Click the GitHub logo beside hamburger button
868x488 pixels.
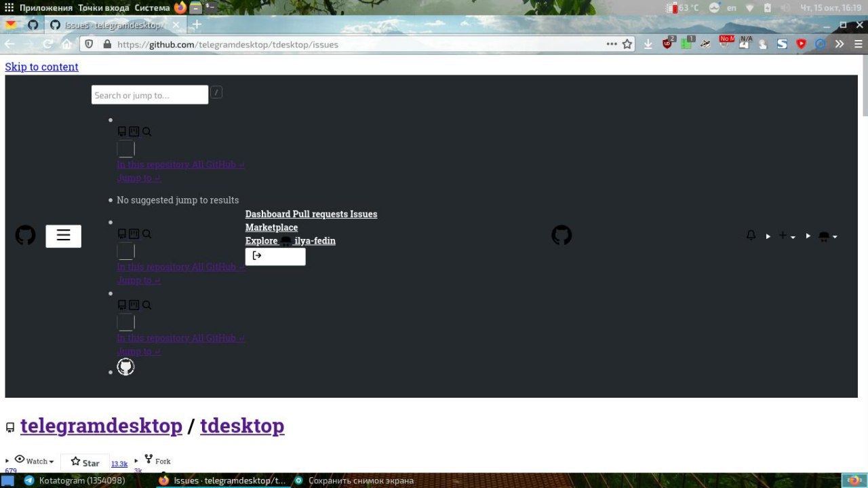[x=26, y=236]
